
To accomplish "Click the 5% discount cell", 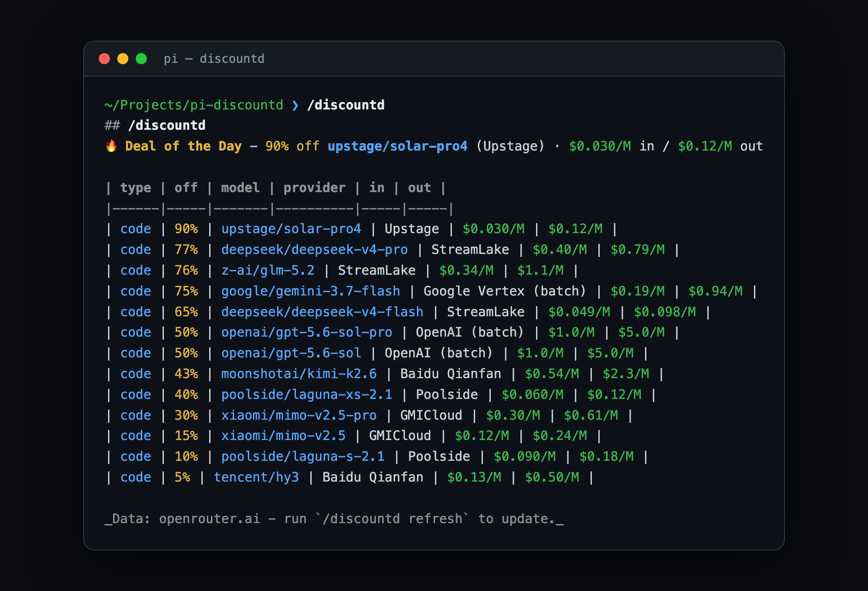I will coord(182,477).
